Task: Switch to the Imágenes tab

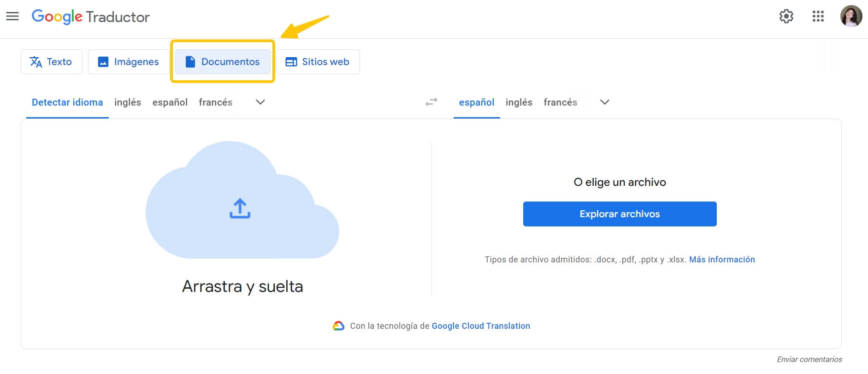Action: (128, 62)
